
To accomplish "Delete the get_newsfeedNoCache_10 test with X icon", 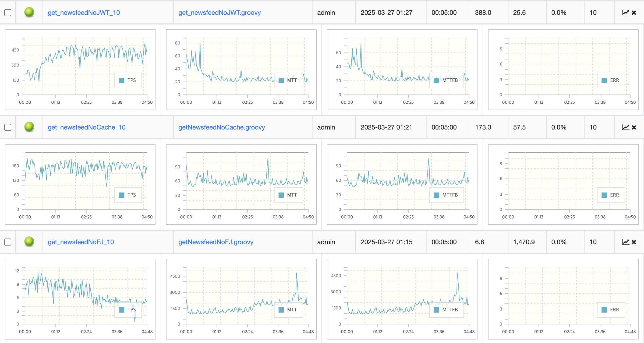I will coord(634,127).
